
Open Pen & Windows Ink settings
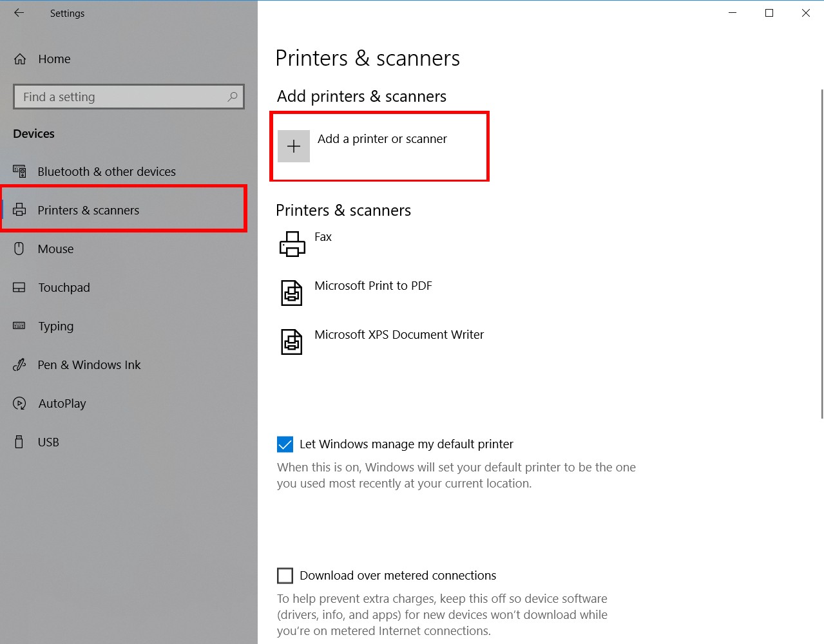(89, 365)
